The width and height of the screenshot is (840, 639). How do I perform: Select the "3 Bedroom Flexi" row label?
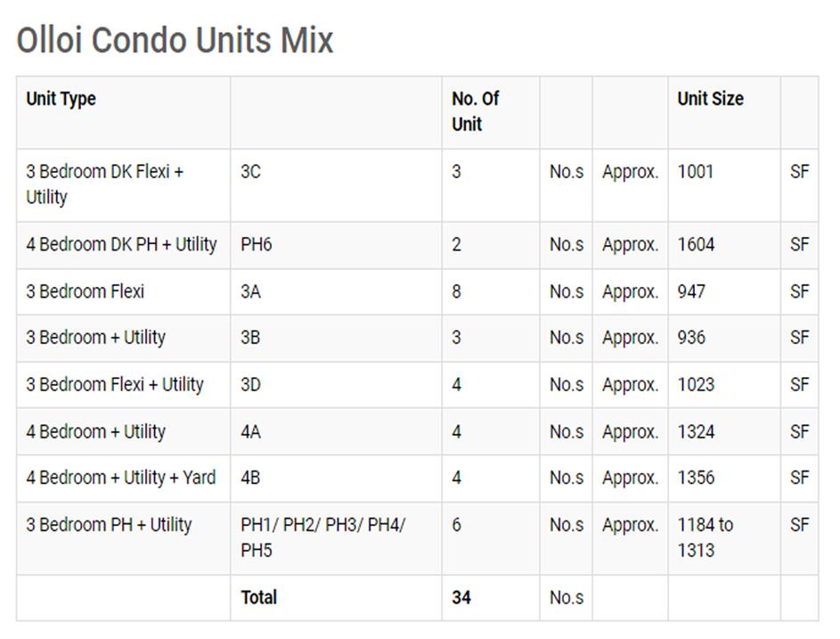(85, 291)
